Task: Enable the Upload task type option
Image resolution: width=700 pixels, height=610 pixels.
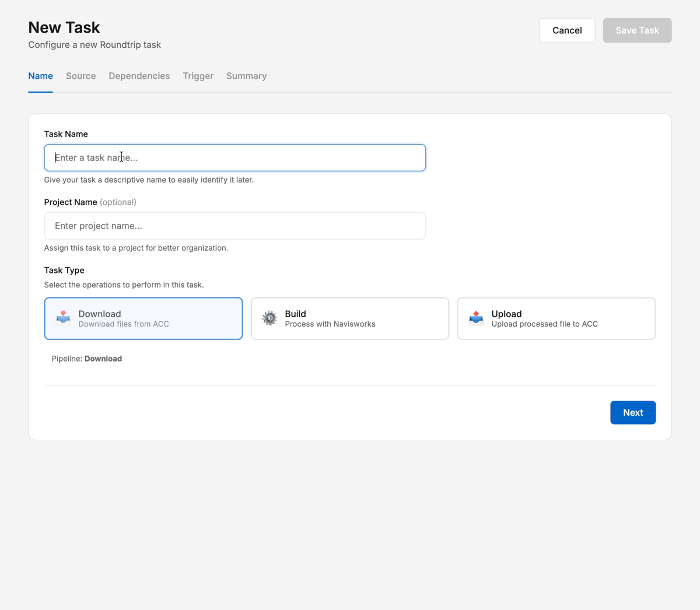Action: pyautogui.click(x=556, y=318)
